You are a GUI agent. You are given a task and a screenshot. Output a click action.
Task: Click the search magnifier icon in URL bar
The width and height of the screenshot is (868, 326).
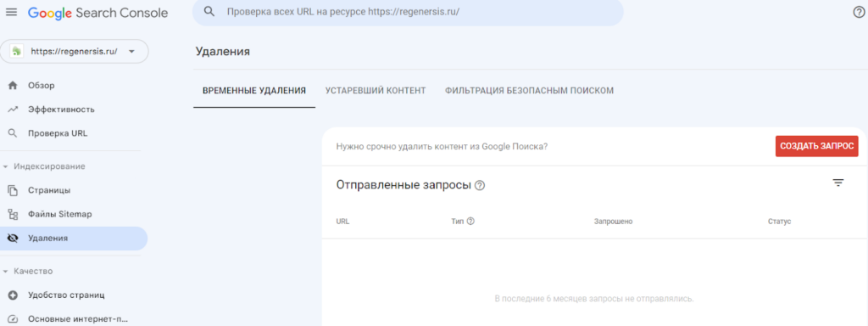coord(209,12)
